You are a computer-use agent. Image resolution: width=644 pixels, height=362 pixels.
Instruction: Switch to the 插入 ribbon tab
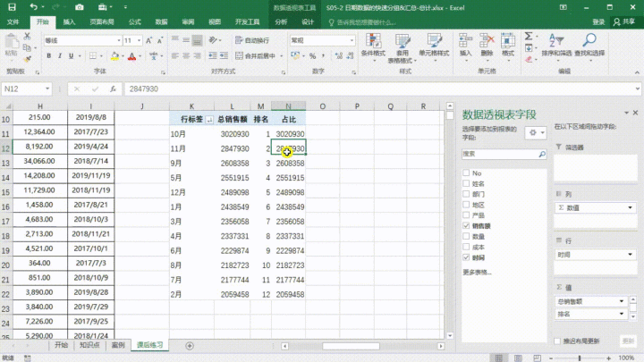point(69,21)
